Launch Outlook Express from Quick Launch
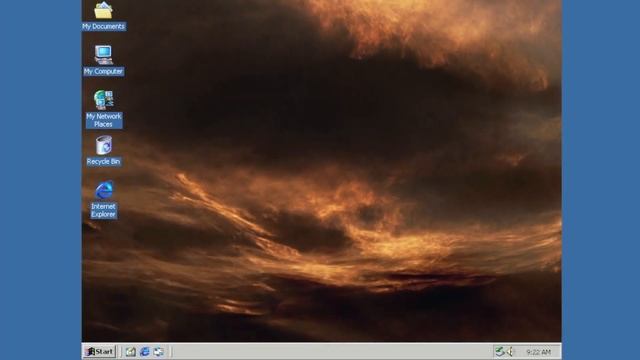The width and height of the screenshot is (640, 360). coord(158,351)
